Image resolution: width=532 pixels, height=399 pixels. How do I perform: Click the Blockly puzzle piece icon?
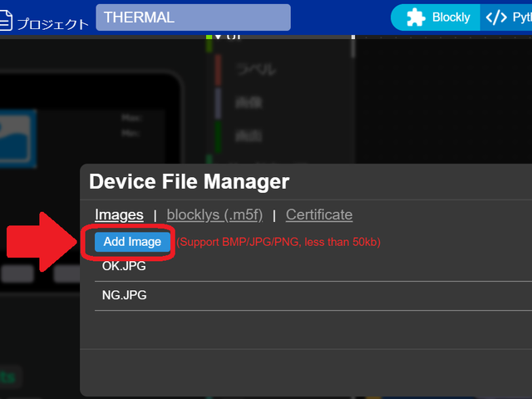click(x=414, y=17)
